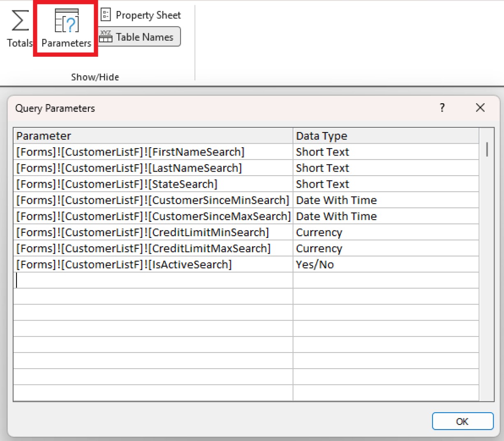
Task: Select the IsActiveSearch parameter cell
Action: click(153, 264)
